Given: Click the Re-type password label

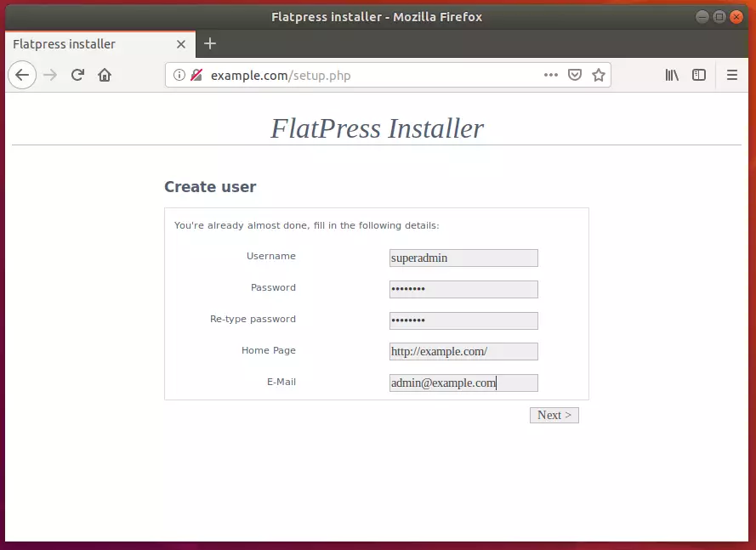Looking at the screenshot, I should [253, 319].
